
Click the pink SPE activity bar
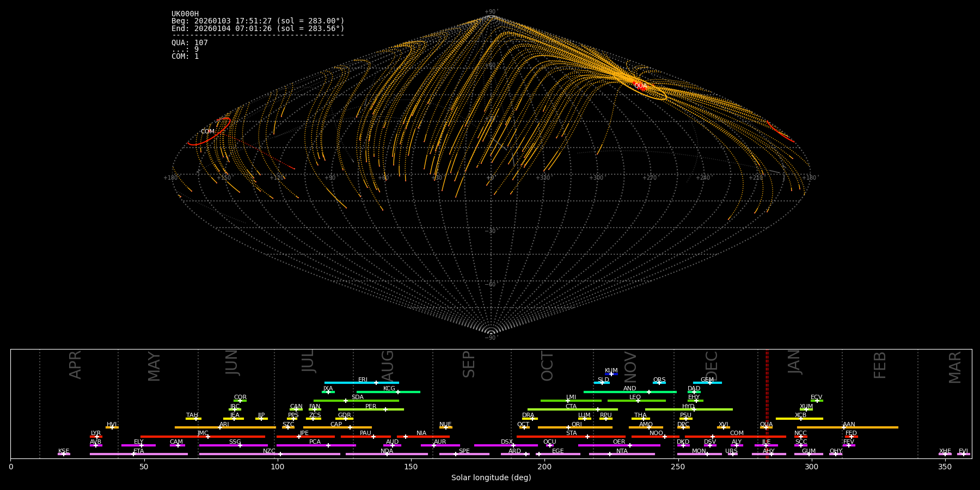(464, 454)
